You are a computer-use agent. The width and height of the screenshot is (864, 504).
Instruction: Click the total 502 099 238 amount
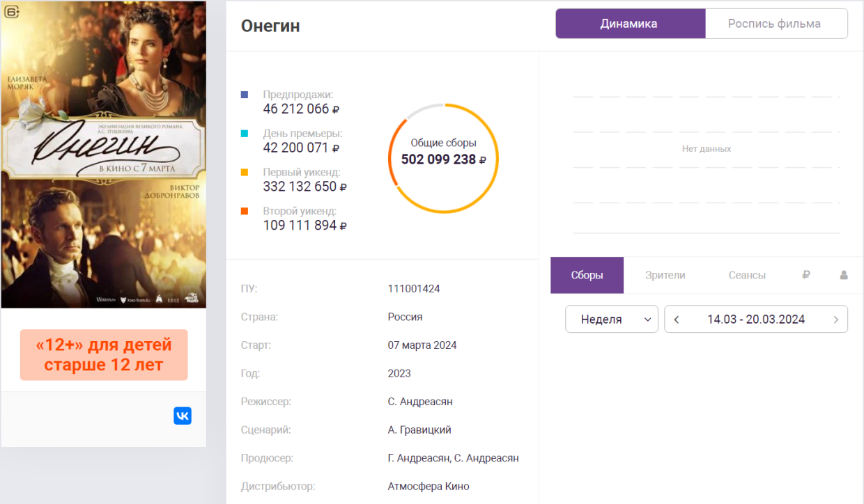click(x=443, y=159)
